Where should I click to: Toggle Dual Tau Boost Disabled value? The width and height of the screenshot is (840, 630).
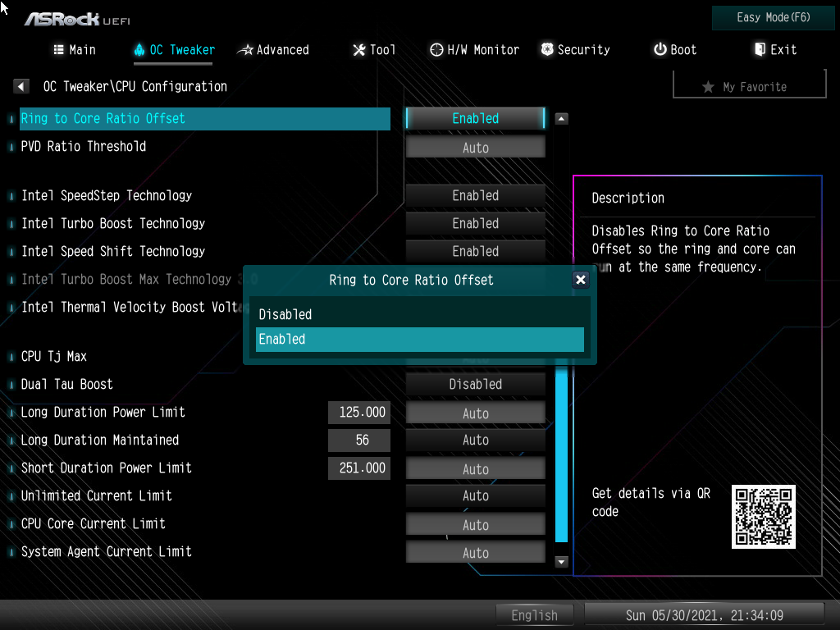[x=476, y=384]
